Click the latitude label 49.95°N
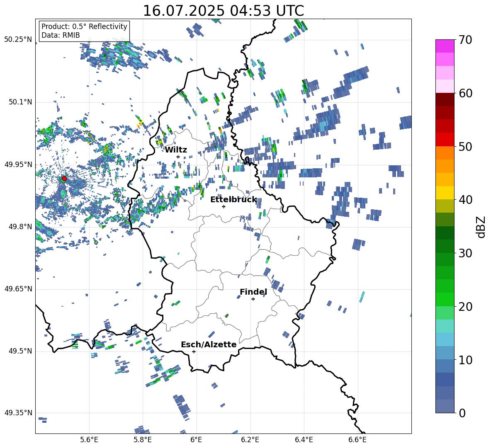 click(18, 165)
